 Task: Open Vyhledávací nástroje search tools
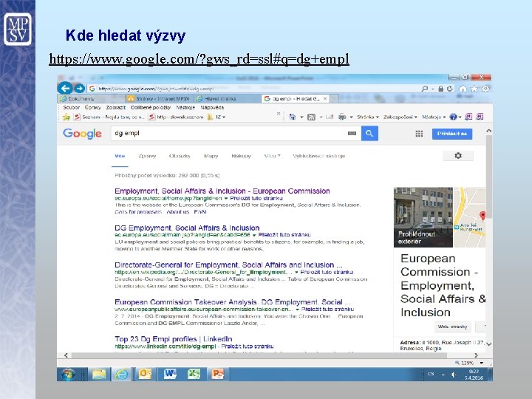tap(318, 156)
